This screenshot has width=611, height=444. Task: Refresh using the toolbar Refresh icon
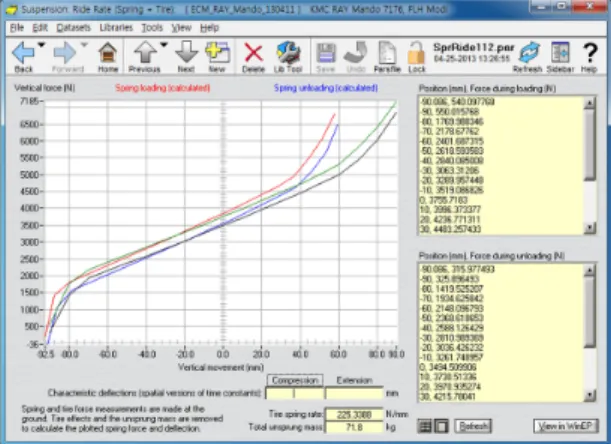[528, 53]
